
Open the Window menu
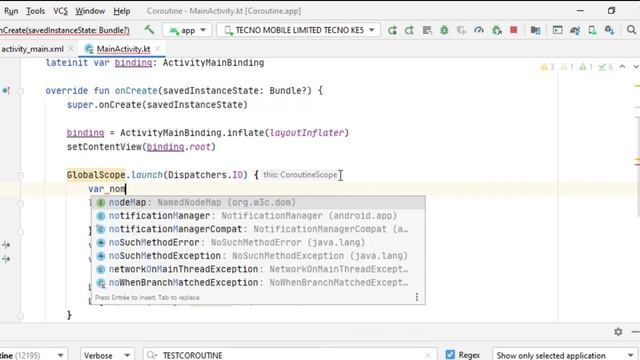(x=90, y=11)
